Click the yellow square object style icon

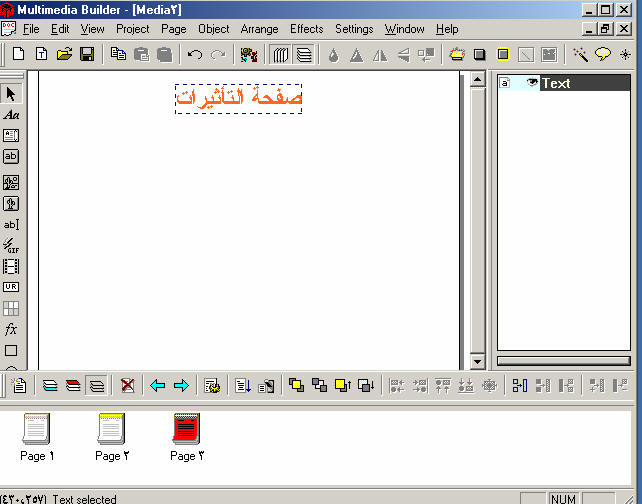click(503, 54)
